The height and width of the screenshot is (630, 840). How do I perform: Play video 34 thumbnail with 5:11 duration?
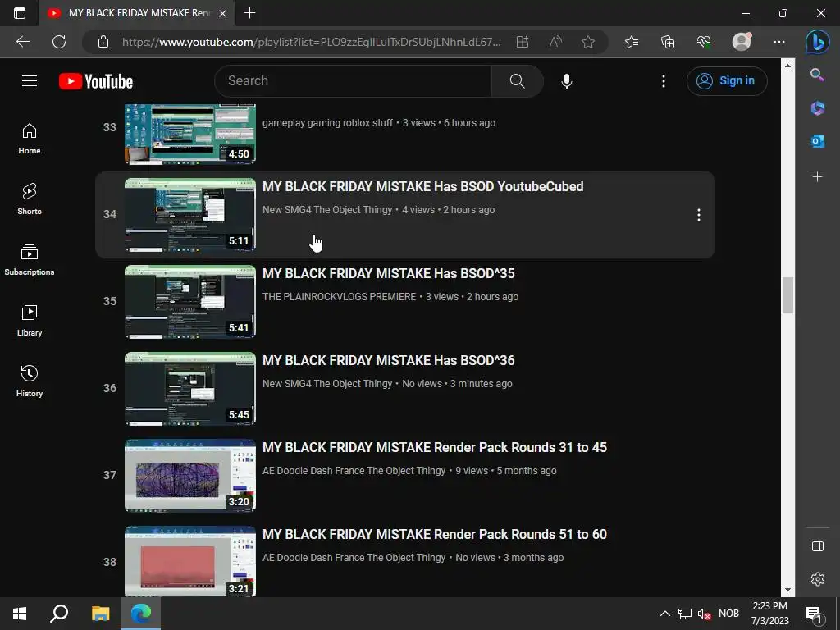190,215
